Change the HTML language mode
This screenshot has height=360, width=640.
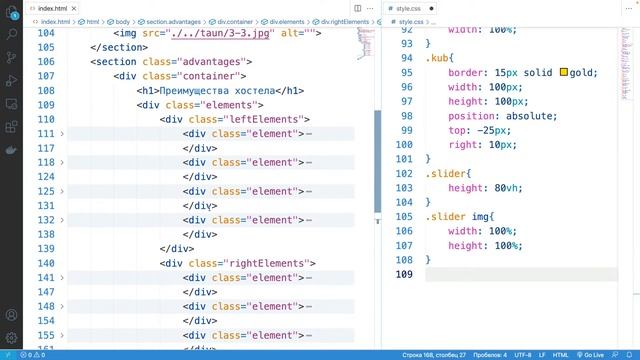560,355
